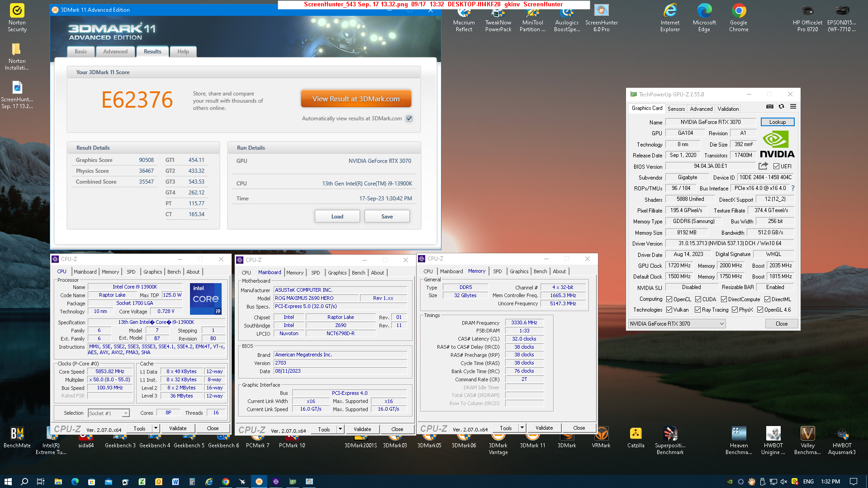Open the Valley Benchmark desktop icon
Image resolution: width=868 pixels, height=488 pixels.
(x=807, y=441)
